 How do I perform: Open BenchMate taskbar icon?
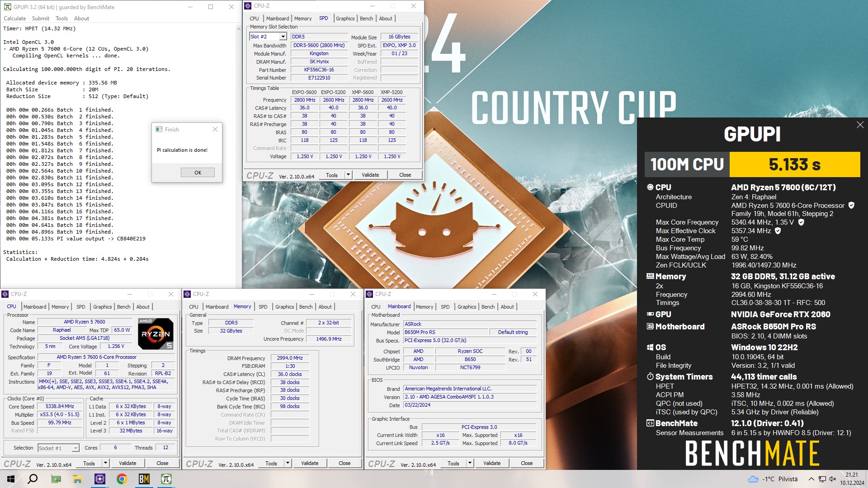144,479
